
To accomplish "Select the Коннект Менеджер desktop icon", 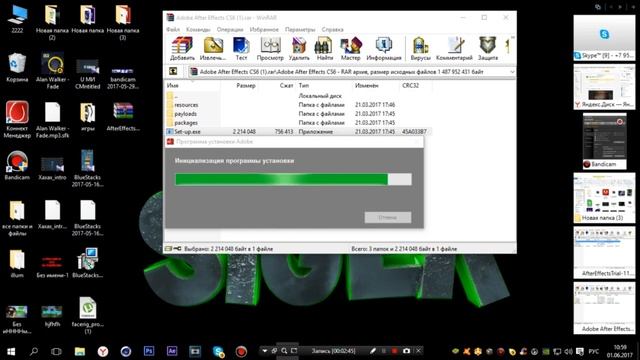I will pos(17,120).
